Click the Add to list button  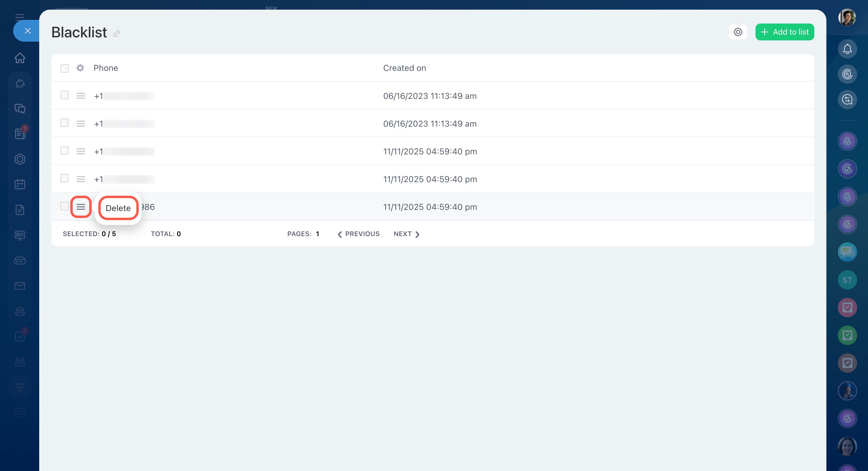784,32
